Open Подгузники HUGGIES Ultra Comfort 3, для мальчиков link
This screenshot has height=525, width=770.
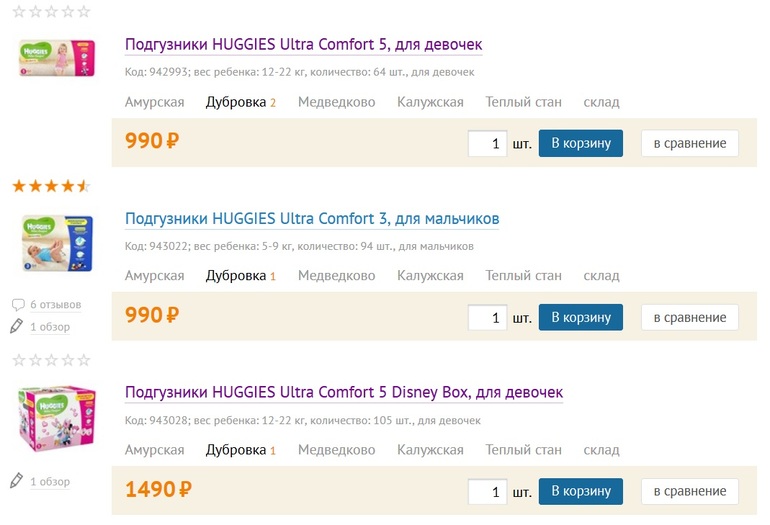tap(312, 219)
